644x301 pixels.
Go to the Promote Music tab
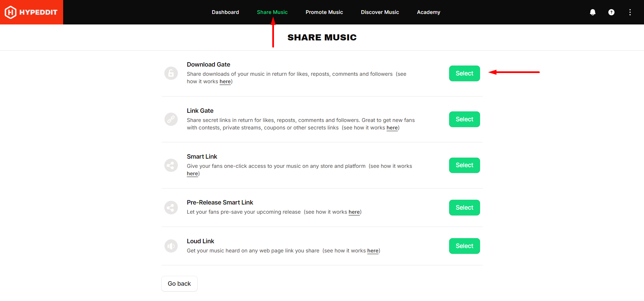click(x=324, y=12)
